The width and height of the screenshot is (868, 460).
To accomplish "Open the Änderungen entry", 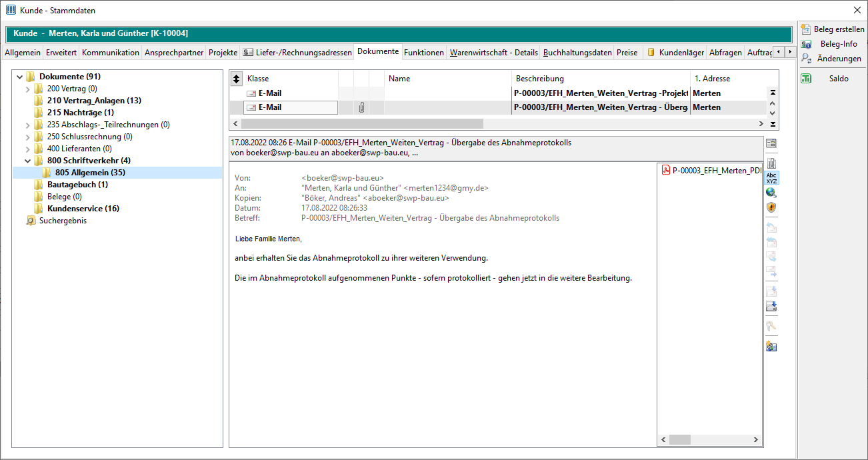I will tap(839, 59).
